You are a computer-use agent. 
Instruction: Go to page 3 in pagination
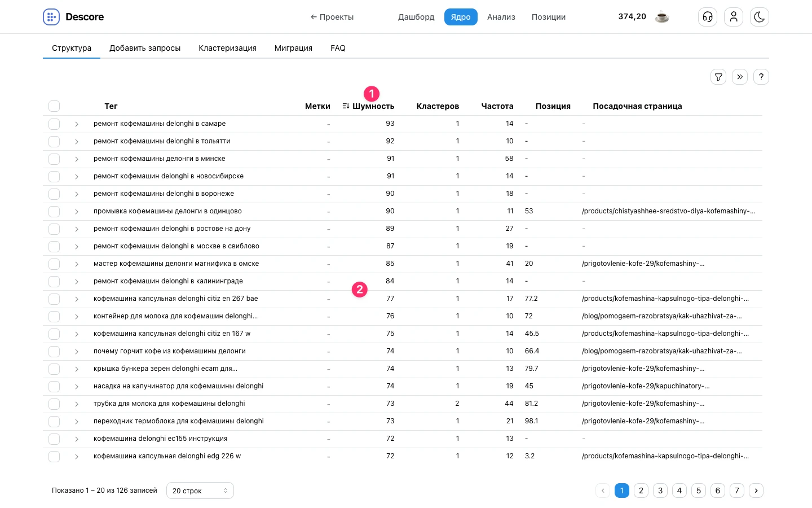click(x=660, y=491)
